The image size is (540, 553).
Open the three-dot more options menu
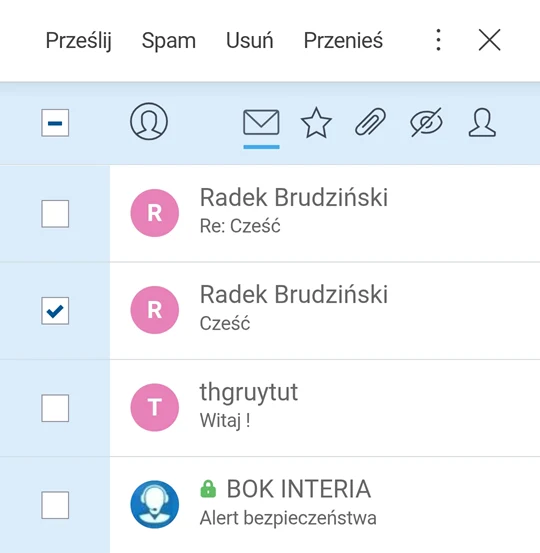point(438,40)
